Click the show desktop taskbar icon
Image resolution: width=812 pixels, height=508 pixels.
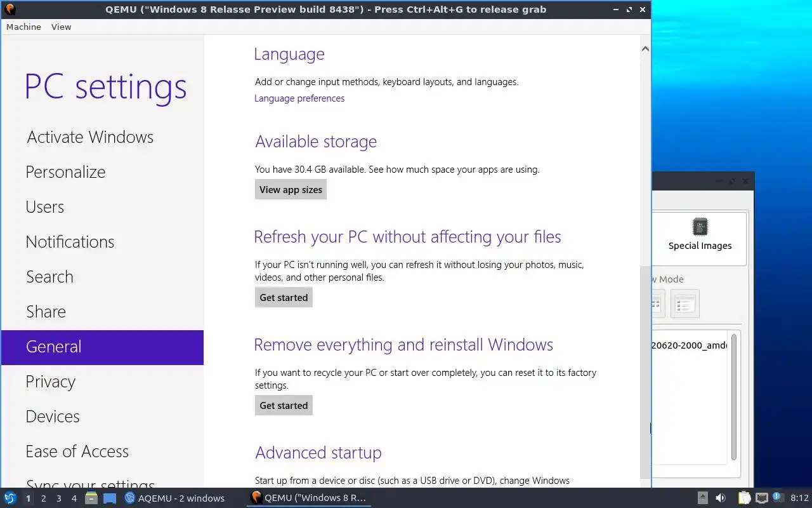pos(110,498)
